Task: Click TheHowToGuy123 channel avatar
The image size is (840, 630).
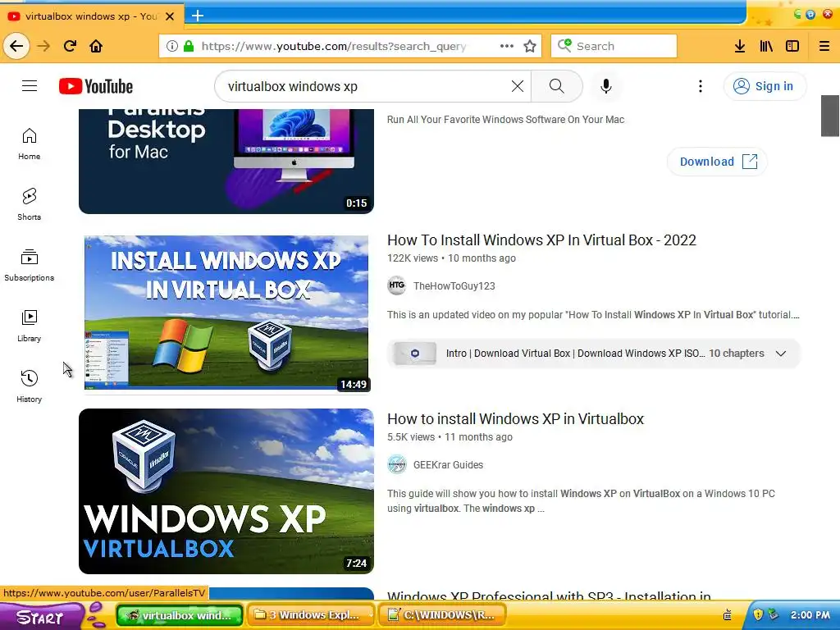Action: (x=397, y=285)
